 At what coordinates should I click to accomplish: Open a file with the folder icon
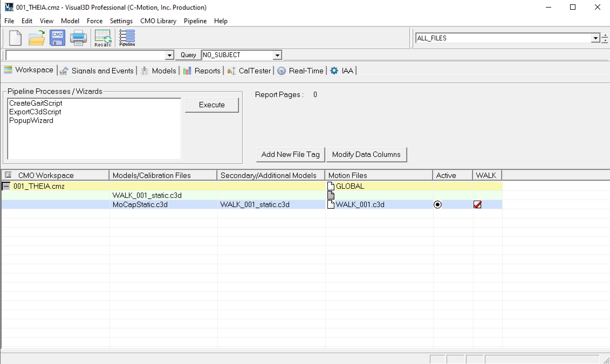click(37, 38)
